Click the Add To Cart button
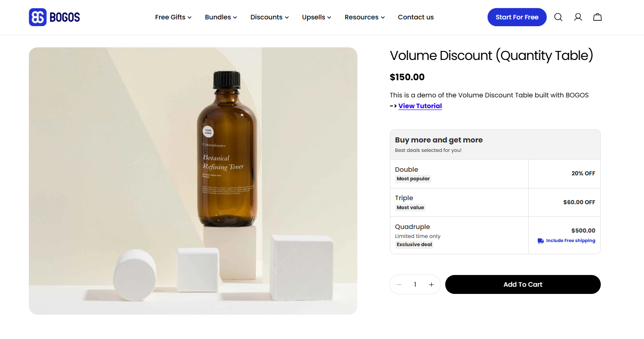This screenshot has height=339, width=644. [x=522, y=284]
